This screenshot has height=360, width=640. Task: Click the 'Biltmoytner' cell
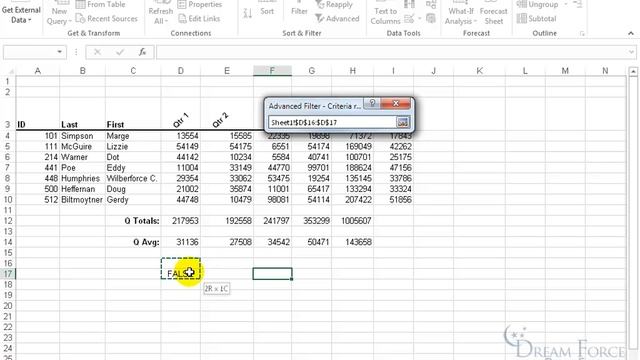[82, 200]
